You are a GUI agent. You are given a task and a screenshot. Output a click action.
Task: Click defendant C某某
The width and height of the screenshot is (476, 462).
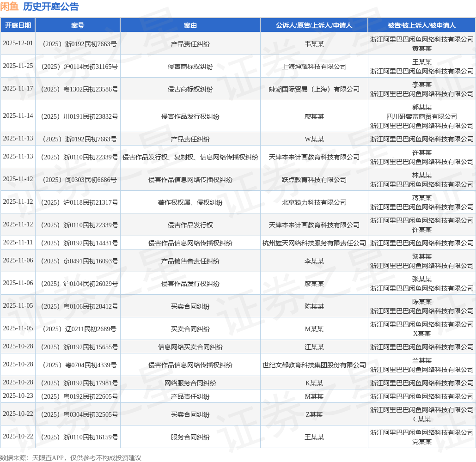pos(421,419)
